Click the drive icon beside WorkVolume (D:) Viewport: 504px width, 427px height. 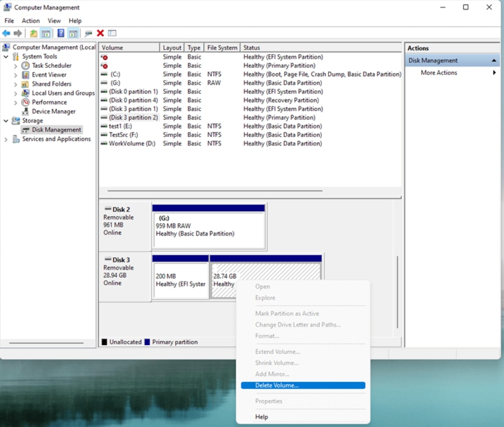(104, 143)
